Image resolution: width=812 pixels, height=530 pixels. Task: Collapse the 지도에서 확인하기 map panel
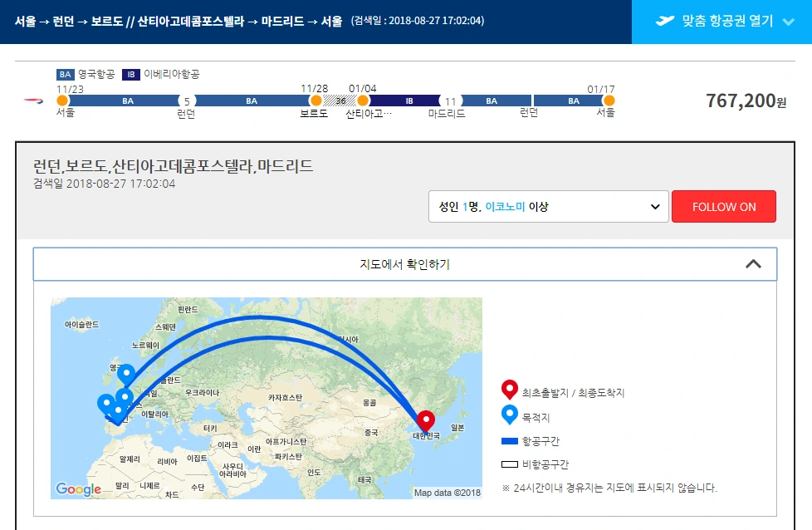coord(754,263)
